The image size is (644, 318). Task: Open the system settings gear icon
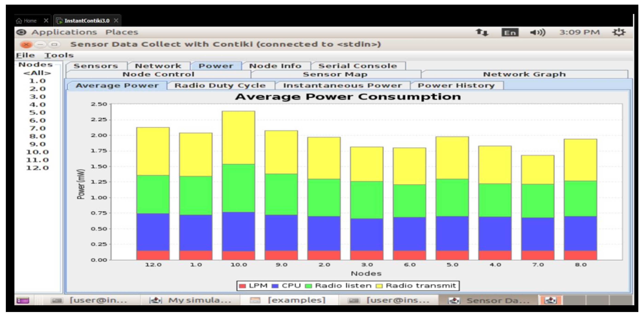tap(618, 32)
